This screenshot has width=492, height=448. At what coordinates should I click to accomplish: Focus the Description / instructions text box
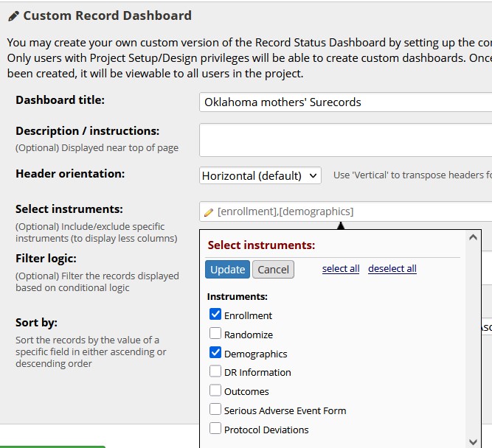345,139
